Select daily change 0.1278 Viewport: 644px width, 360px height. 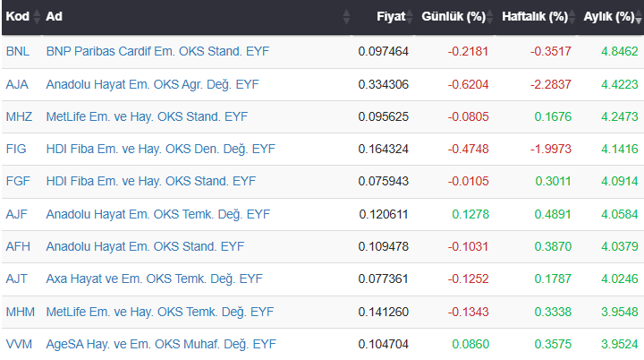tap(470, 214)
